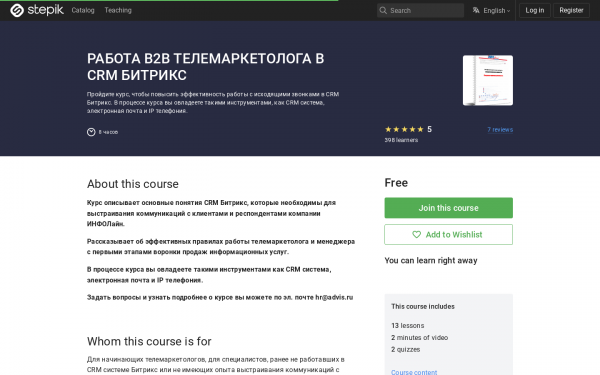Click the "This course includes" heading
Viewport: 600px width, 375px height.
pyautogui.click(x=423, y=307)
